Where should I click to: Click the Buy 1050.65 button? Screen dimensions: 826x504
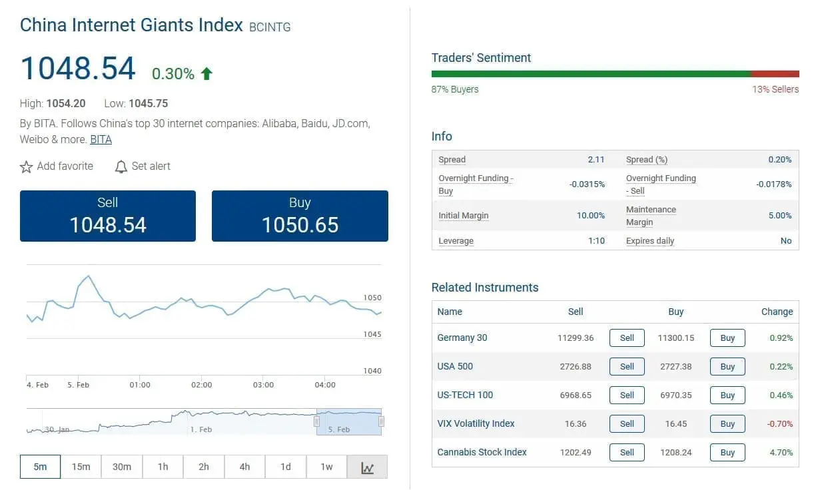[299, 216]
